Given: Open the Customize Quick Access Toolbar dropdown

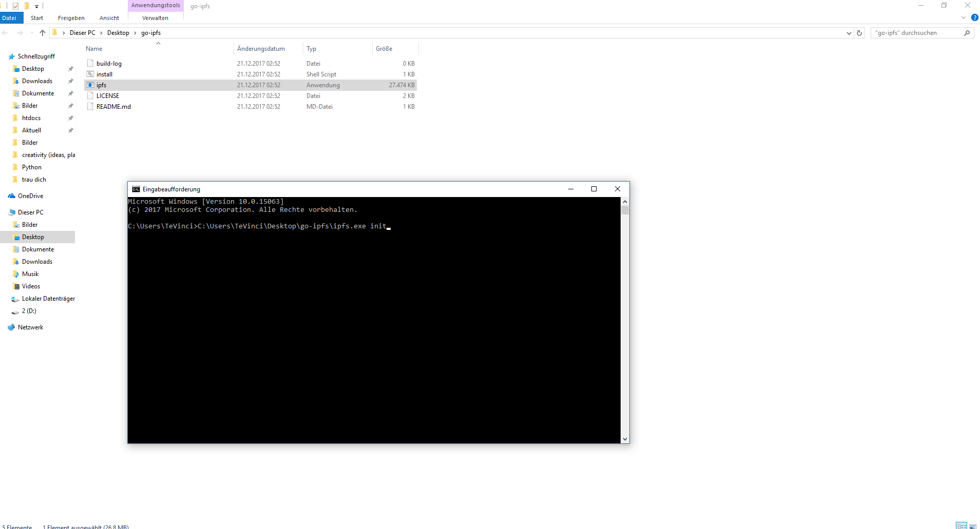Looking at the screenshot, I should pos(36,6).
